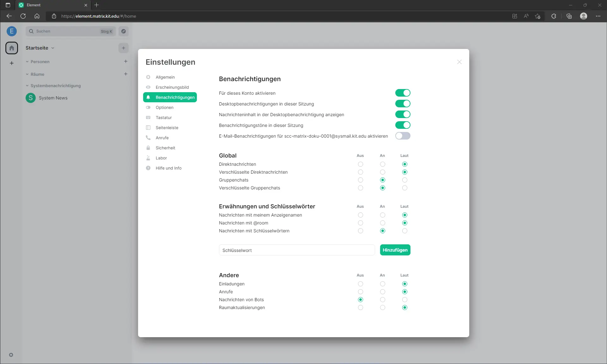Collapse the Systembenachrichtigung section

[x=27, y=86]
